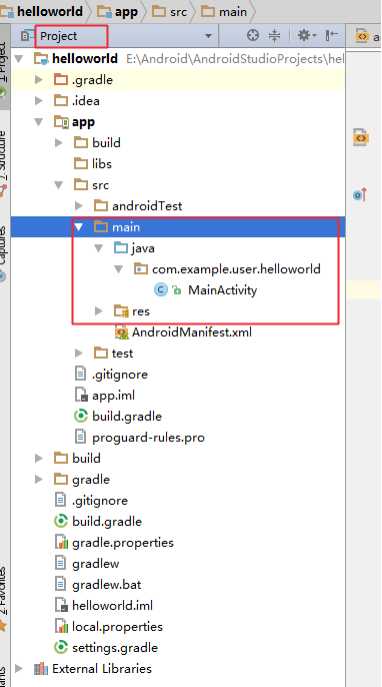Select gradlew.bat file
Image resolution: width=382 pixels, height=687 pixels.
(107, 584)
